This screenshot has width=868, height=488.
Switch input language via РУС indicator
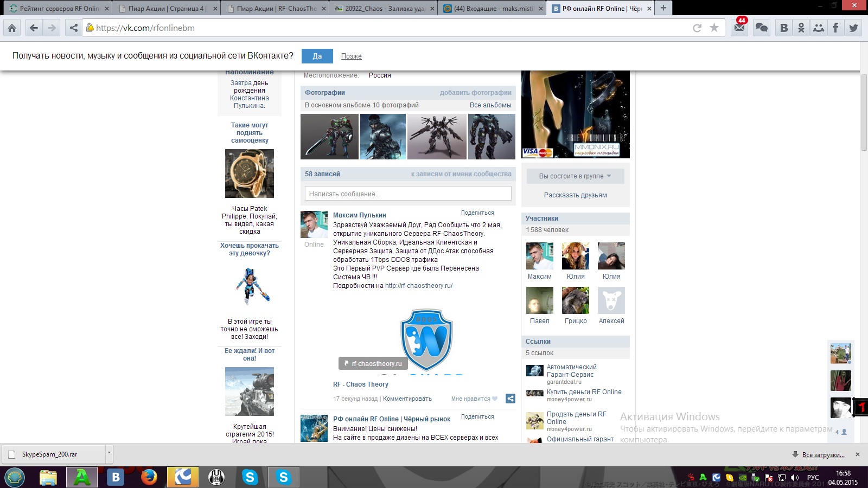(x=813, y=478)
